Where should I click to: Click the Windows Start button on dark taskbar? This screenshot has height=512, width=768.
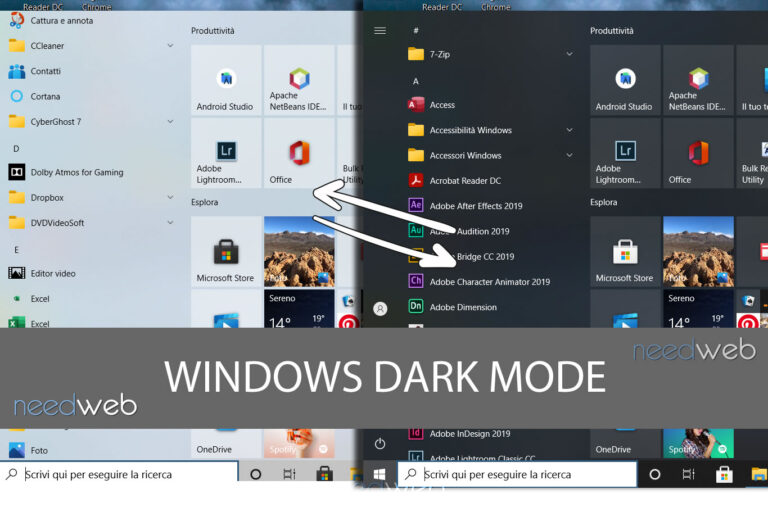pyautogui.click(x=380, y=474)
